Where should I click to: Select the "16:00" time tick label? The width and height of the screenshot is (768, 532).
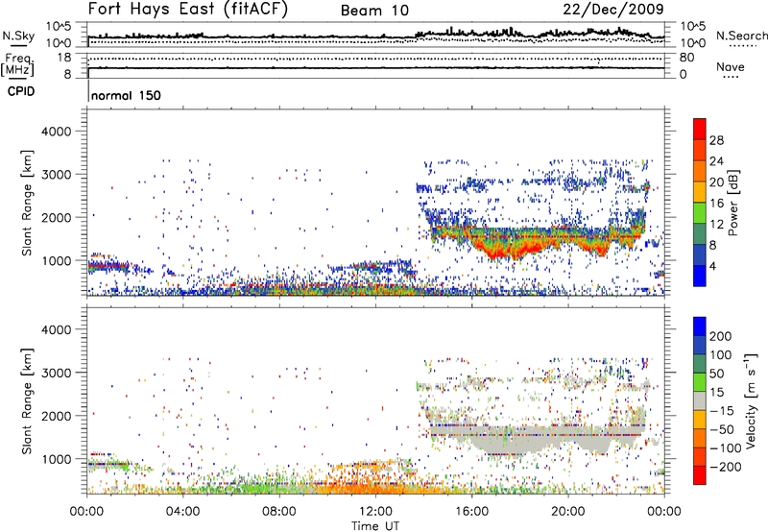click(471, 512)
